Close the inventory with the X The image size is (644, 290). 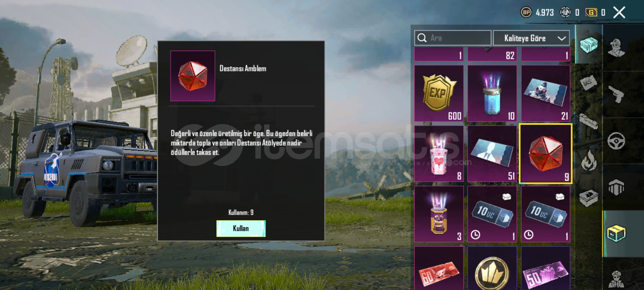pyautogui.click(x=619, y=12)
